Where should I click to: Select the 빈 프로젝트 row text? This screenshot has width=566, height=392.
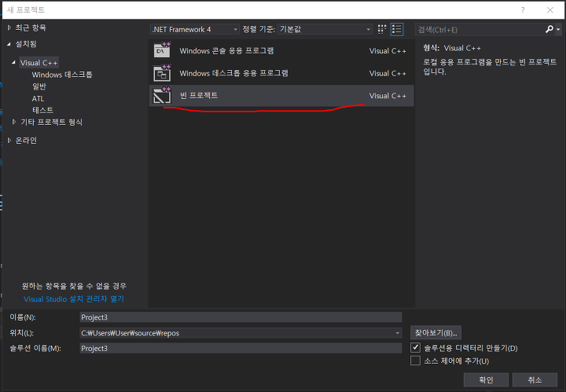[199, 96]
